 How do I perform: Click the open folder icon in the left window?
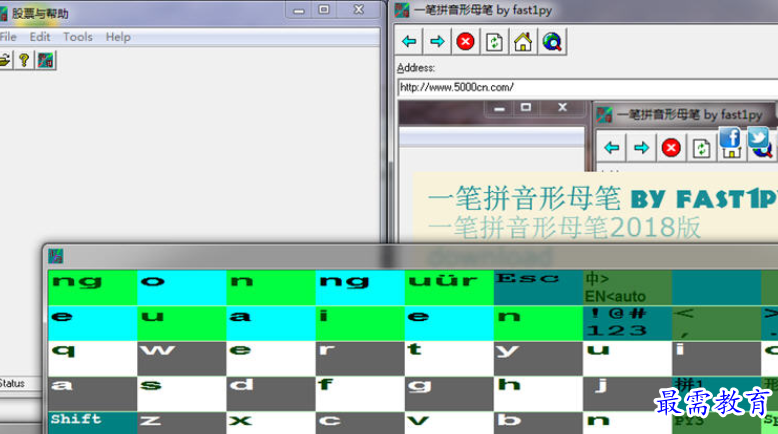click(x=5, y=61)
